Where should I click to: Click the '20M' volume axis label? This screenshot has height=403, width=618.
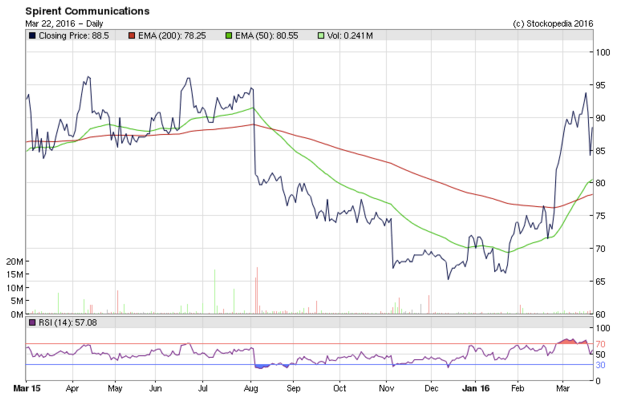click(15, 261)
